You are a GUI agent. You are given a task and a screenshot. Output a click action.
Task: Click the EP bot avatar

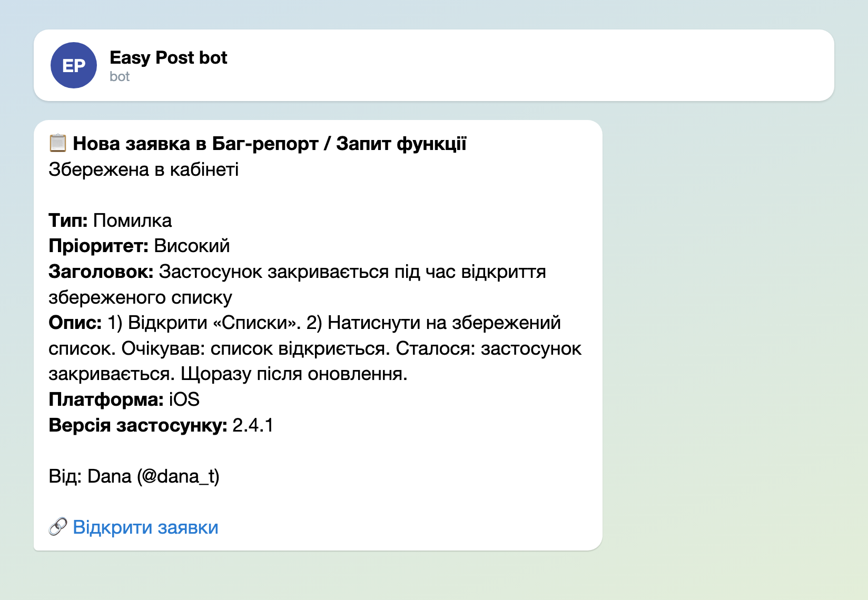point(74,65)
